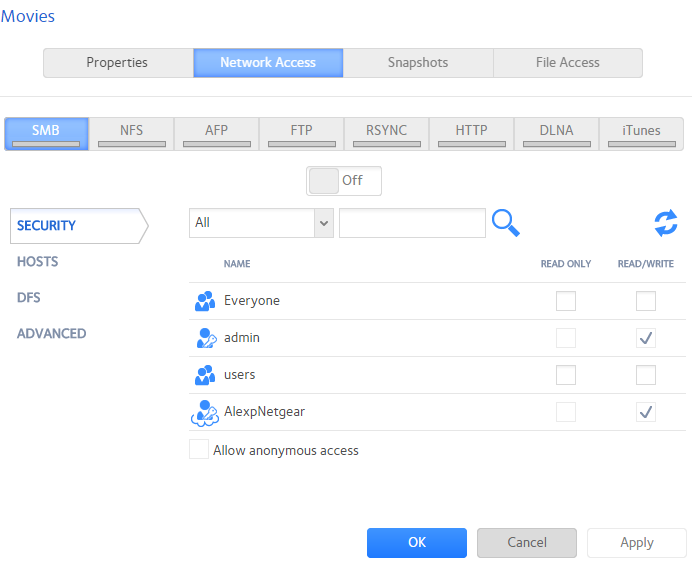Screen dimensions: 692x573
Task: Click the READ ONLY column header
Action: [566, 264]
